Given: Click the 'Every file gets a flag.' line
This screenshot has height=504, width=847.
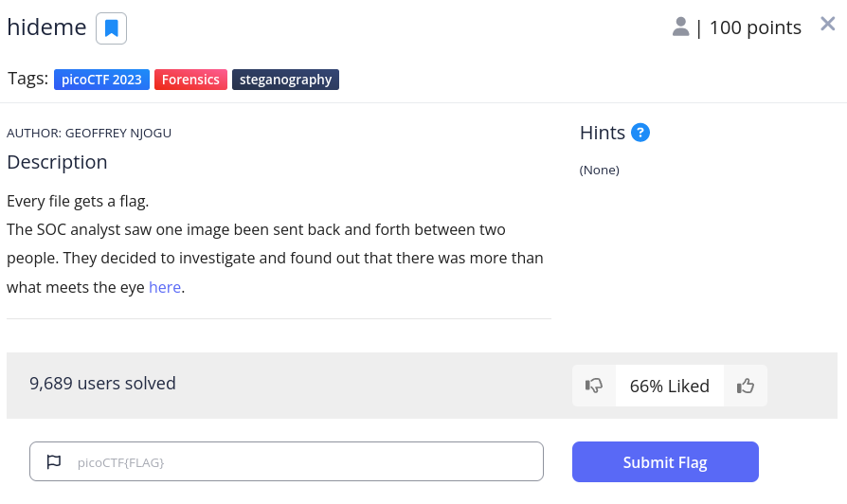Looking at the screenshot, I should click(78, 202).
